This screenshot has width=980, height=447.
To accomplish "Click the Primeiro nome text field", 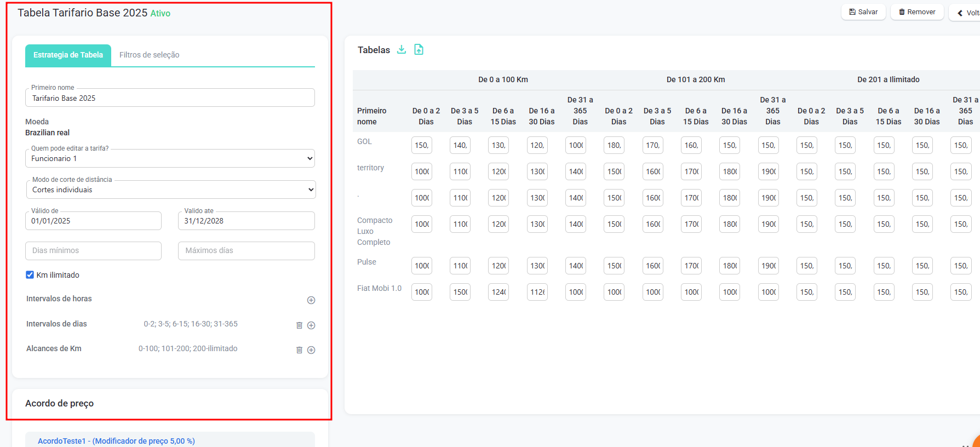I will pyautogui.click(x=170, y=98).
